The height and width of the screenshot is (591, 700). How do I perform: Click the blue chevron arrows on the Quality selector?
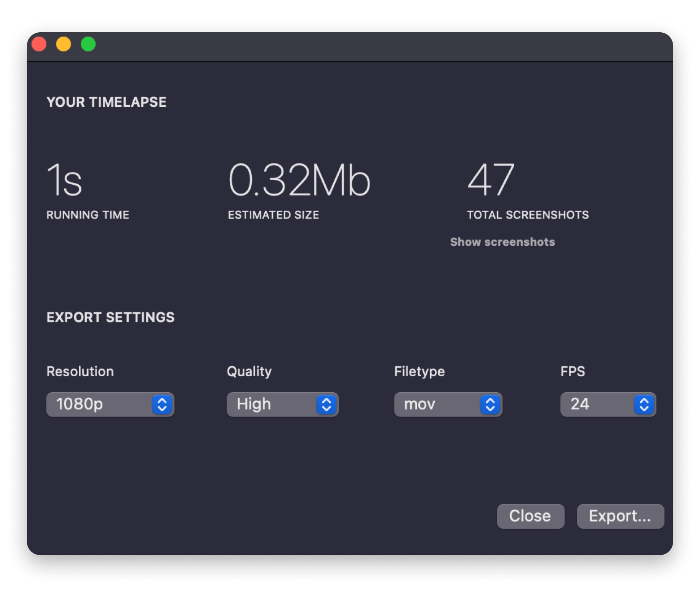(326, 404)
